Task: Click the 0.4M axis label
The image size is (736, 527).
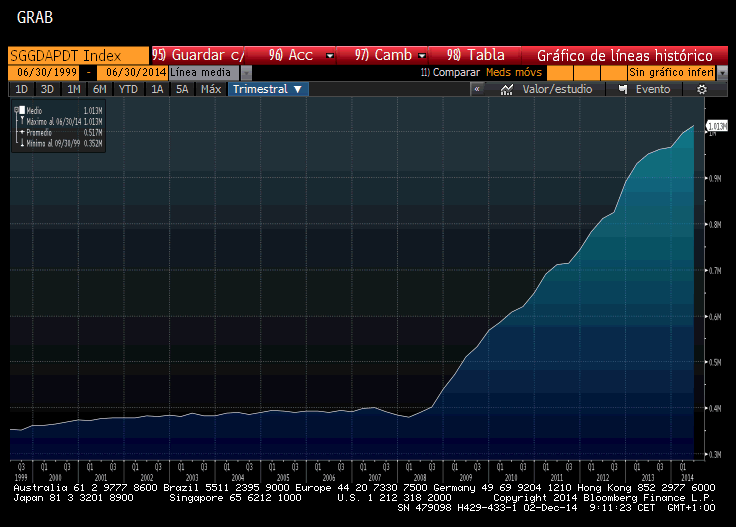Action: coord(715,408)
